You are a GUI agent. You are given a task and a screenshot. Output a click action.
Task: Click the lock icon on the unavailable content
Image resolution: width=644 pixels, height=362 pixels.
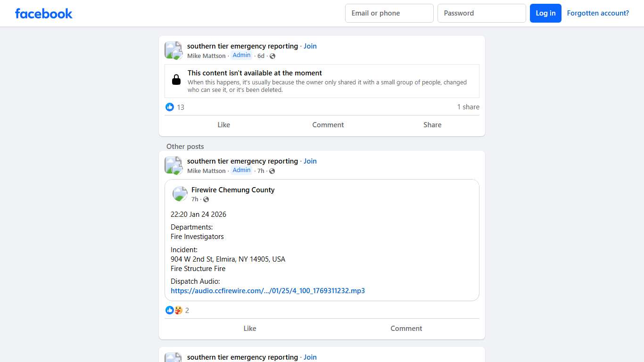(176, 80)
